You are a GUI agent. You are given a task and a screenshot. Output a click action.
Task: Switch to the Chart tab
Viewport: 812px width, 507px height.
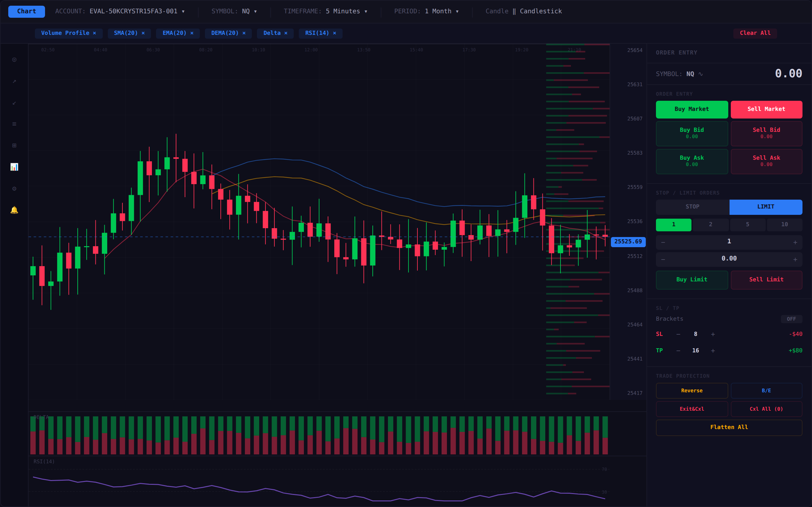coord(26,11)
